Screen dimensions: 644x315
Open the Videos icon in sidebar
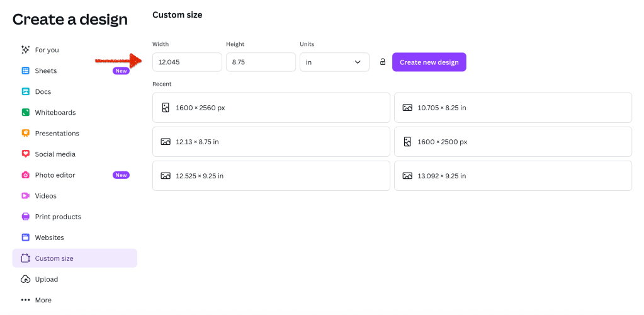coord(26,196)
